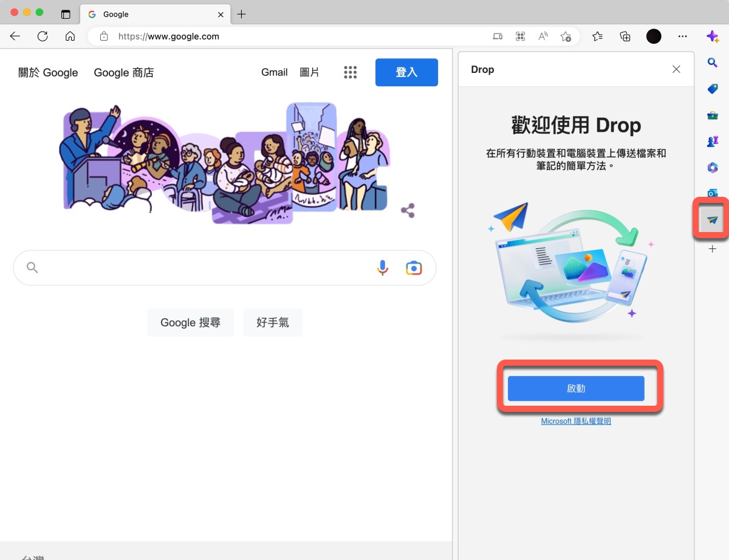Search by image with the camera icon
The width and height of the screenshot is (729, 560).
point(414,268)
